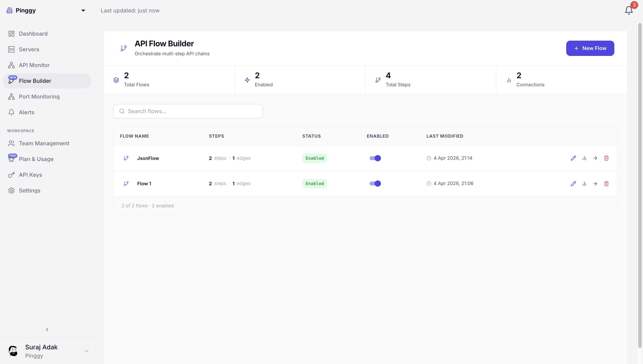Click '4 Apr 2026, 21:14' timestamp

coord(453,158)
